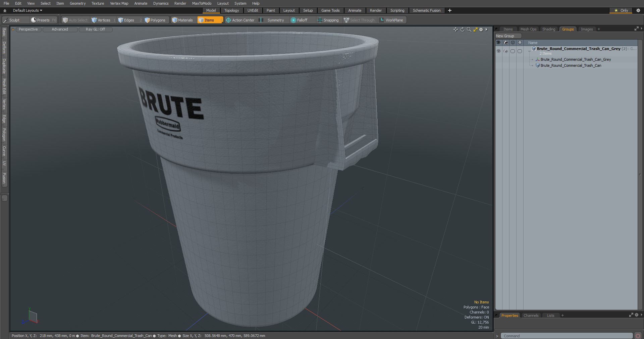Switch to the Shading panel tab
Viewport: 644px width, 339px height.
(549, 29)
